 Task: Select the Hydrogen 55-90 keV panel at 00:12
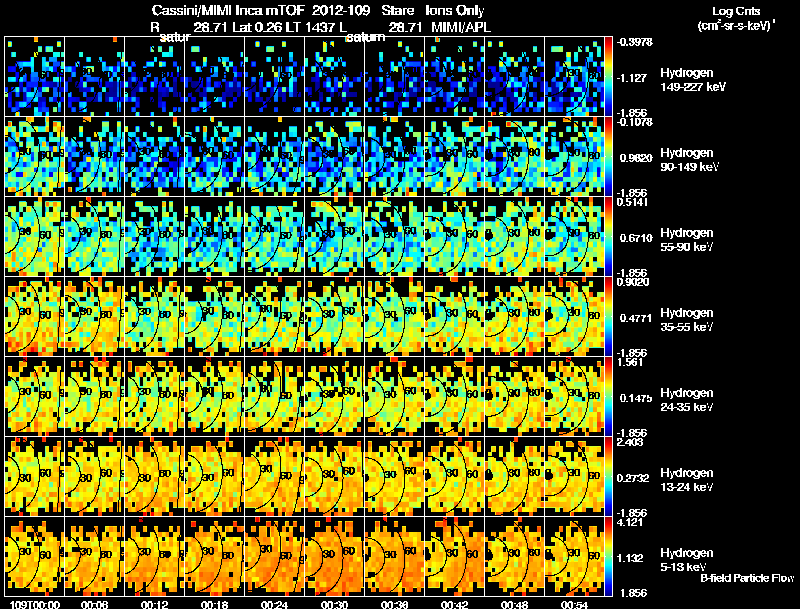(x=155, y=237)
